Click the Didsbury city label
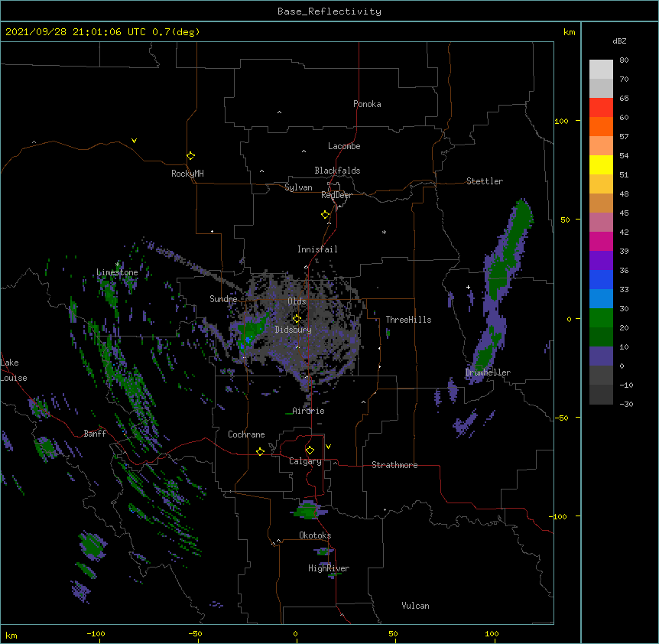This screenshot has height=644, width=659. [294, 330]
